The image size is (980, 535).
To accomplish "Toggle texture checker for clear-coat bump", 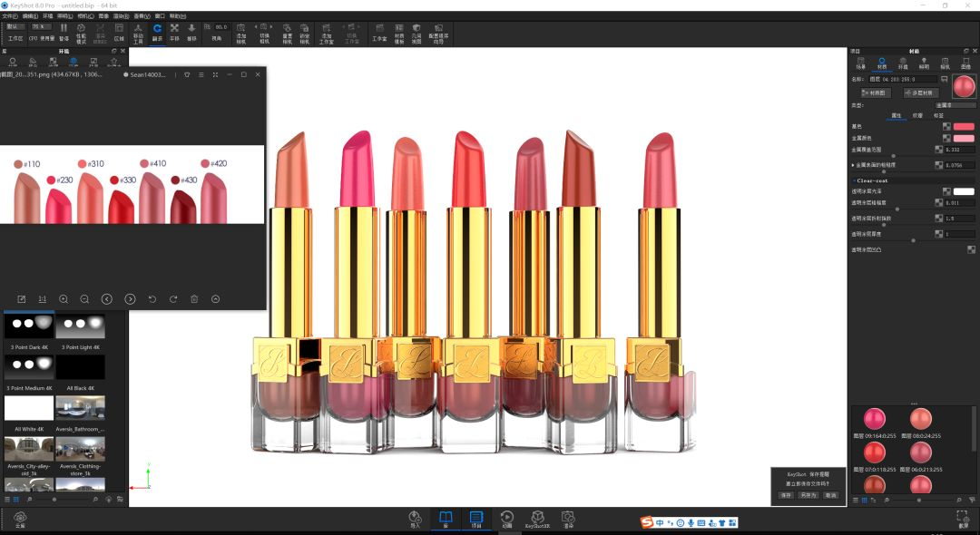I will click(x=972, y=249).
